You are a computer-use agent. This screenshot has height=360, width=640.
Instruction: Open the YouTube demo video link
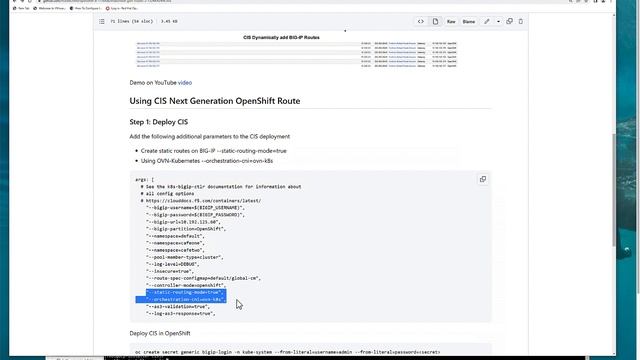coord(184,82)
